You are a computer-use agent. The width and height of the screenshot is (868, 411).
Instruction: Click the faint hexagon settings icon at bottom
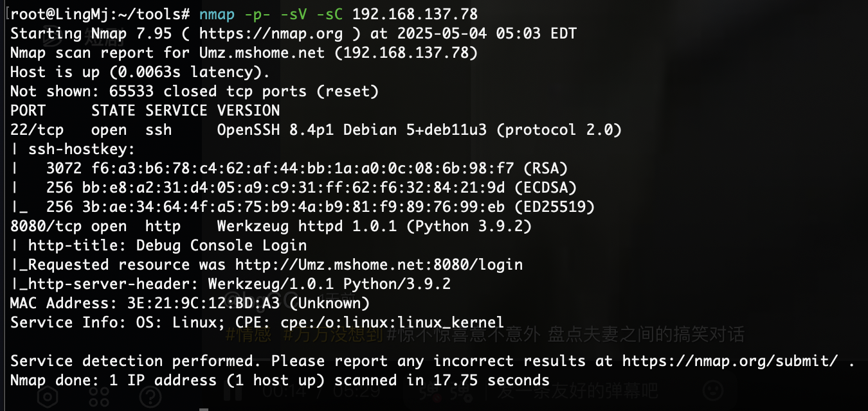pos(48,396)
